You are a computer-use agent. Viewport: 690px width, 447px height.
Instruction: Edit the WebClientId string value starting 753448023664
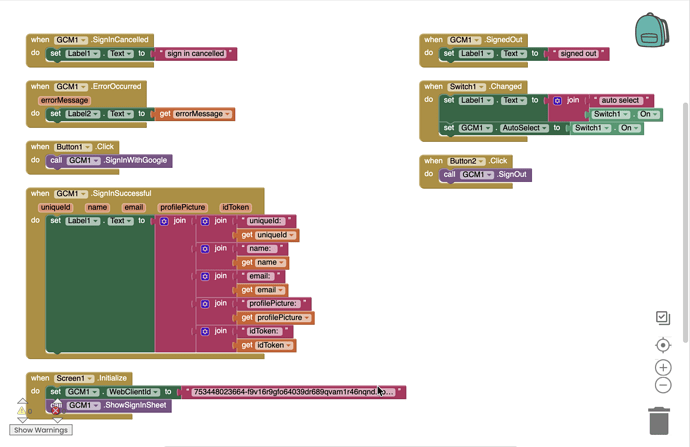(x=293, y=392)
